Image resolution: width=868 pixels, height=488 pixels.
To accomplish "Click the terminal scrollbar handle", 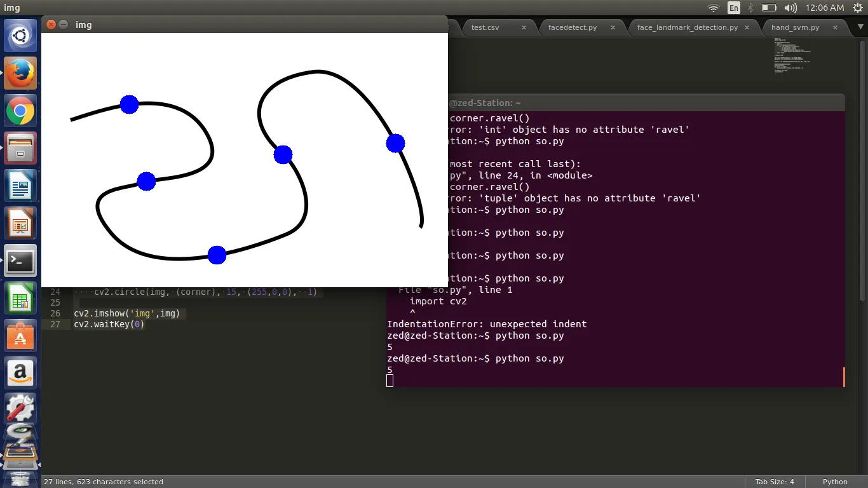I will point(843,376).
